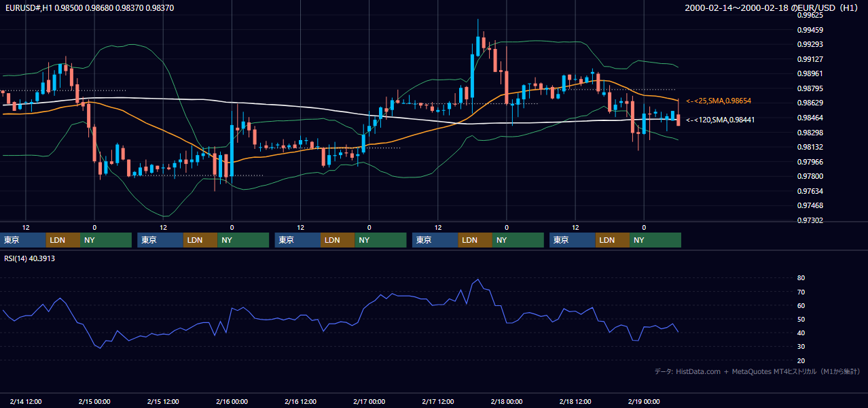Click the 0.99625 price axis label

(x=810, y=15)
